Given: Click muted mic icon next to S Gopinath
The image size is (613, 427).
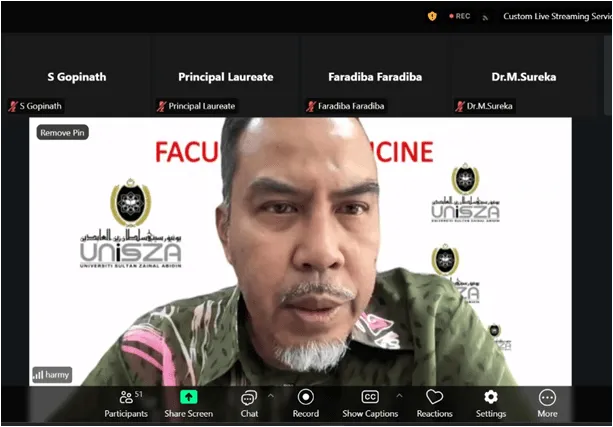Looking at the screenshot, I should (13, 106).
